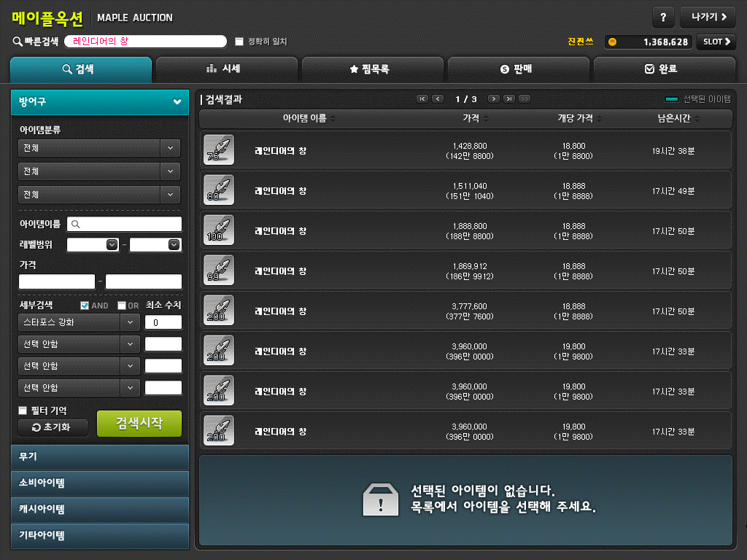Image resolution: width=747 pixels, height=560 pixels.
Task: Expand the weapon category
Action: tap(99, 456)
